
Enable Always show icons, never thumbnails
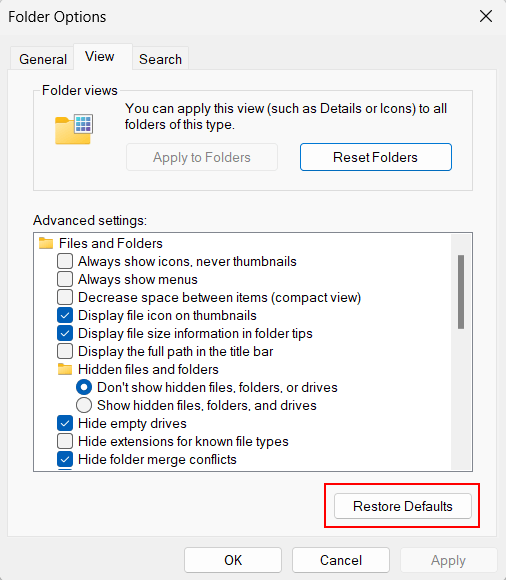pyautogui.click(x=65, y=261)
